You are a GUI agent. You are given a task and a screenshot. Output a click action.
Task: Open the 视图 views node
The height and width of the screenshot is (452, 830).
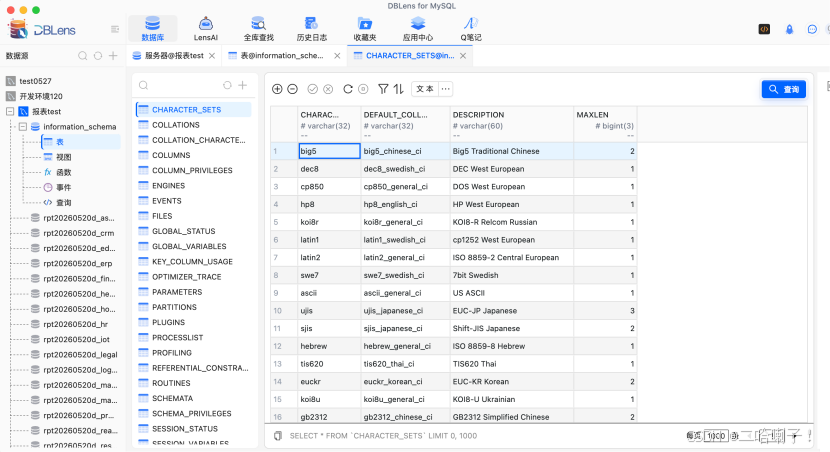(x=64, y=157)
